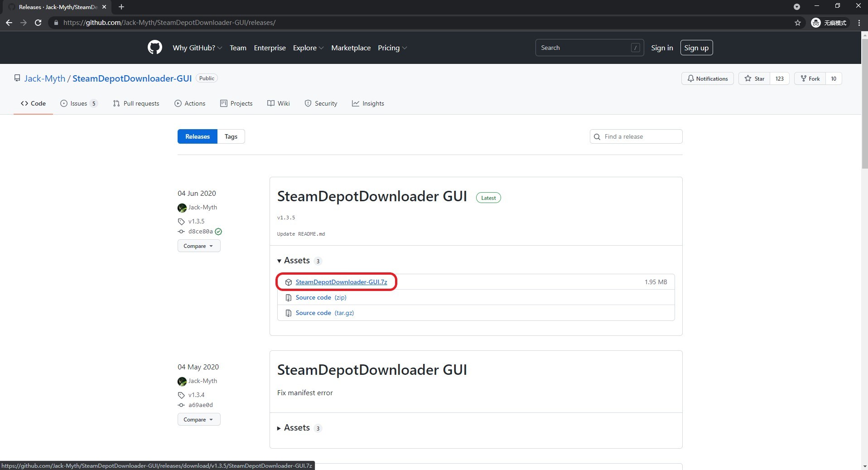Screen dimensions: 868x470
Task: Open commit a69ae0d
Action: click(200, 405)
